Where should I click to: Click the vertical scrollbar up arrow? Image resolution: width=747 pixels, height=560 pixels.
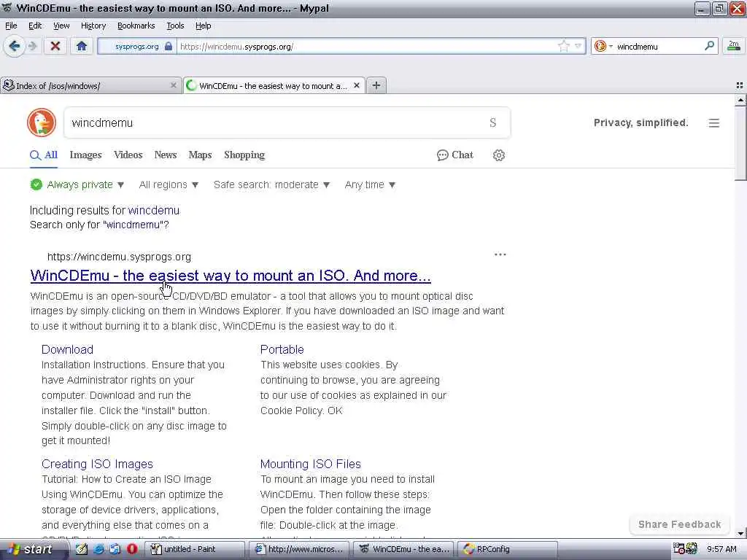740,100
